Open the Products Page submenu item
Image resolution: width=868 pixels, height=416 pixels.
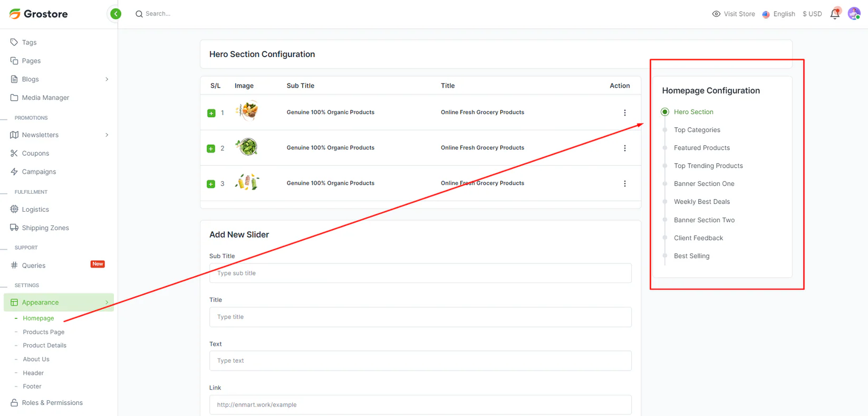click(x=44, y=332)
